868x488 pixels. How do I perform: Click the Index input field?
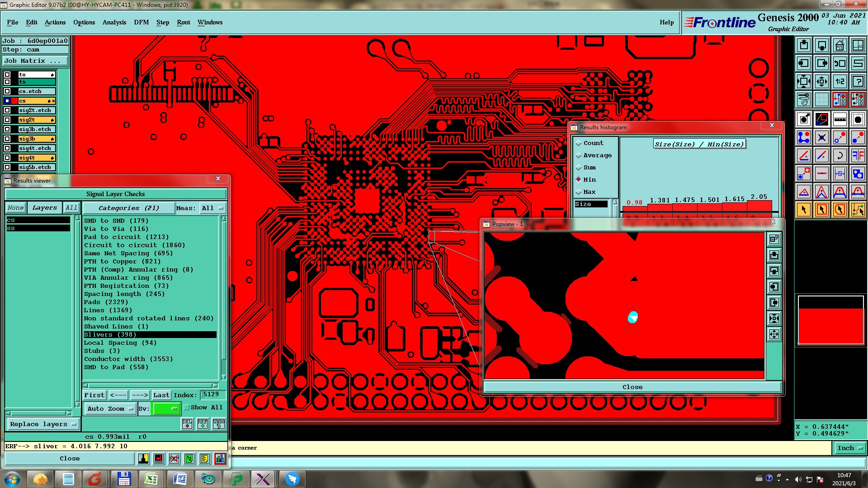coord(213,394)
